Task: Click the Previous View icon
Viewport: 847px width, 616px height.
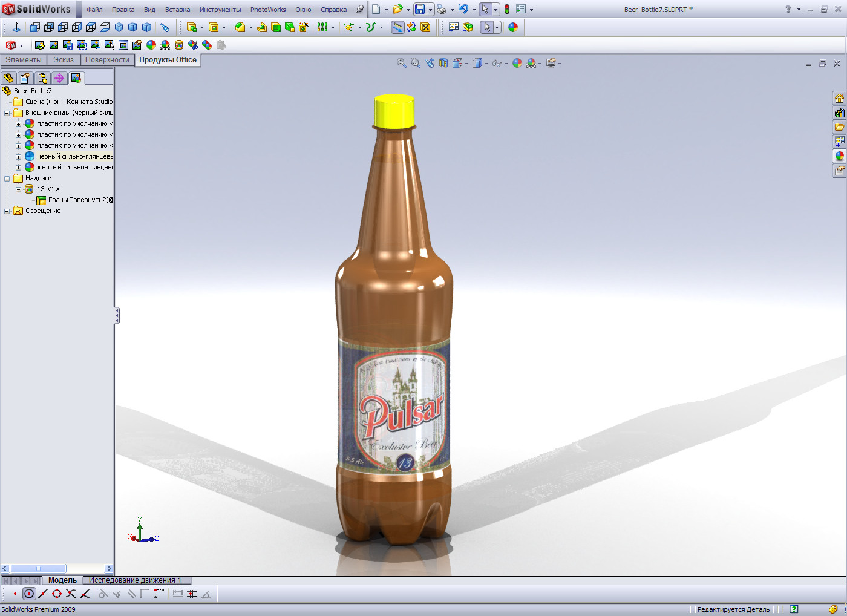Action: [x=430, y=63]
